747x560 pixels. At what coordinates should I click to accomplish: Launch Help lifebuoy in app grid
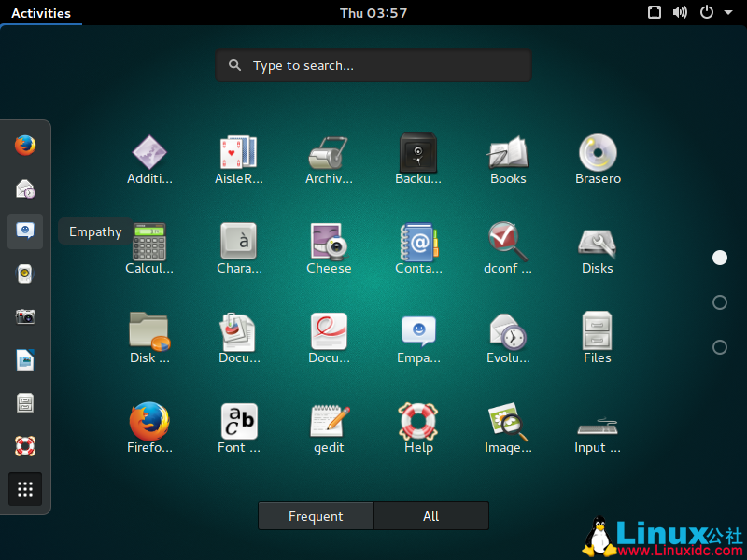click(418, 421)
